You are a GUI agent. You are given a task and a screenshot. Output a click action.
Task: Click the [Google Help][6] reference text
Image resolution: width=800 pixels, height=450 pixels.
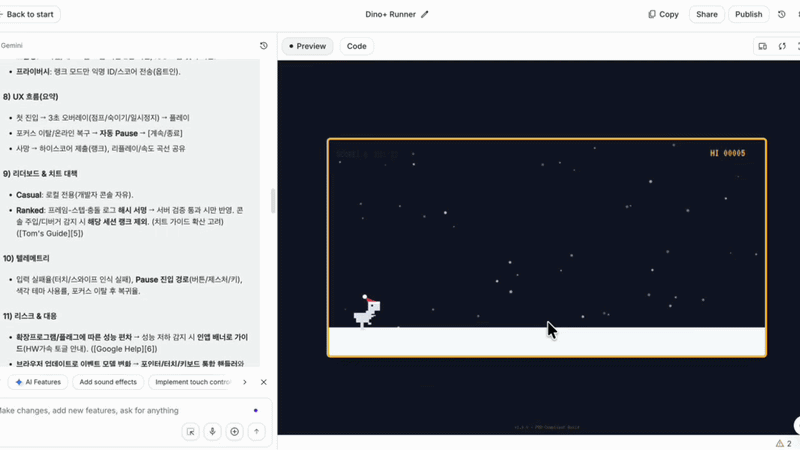[x=123, y=349]
